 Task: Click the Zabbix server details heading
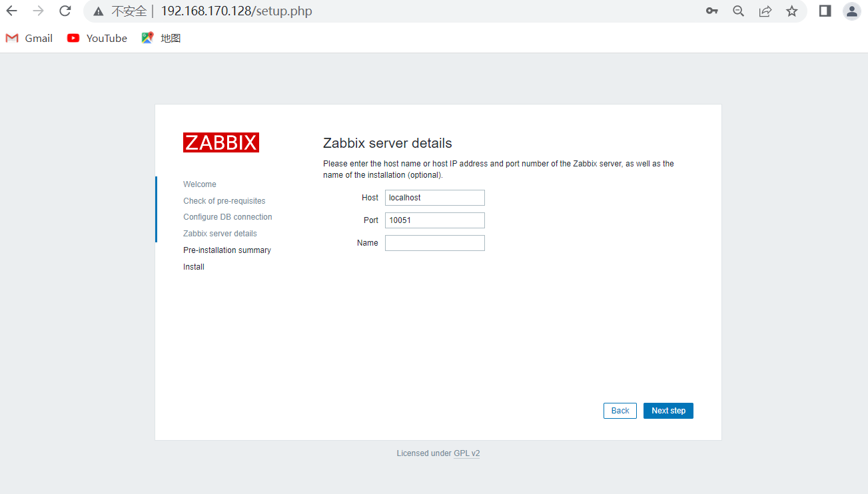click(388, 143)
